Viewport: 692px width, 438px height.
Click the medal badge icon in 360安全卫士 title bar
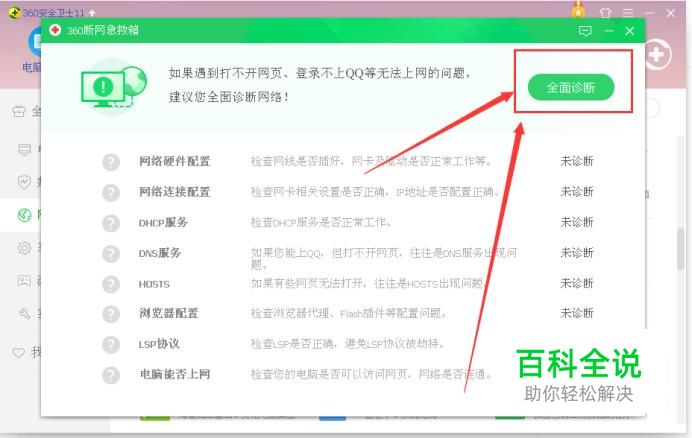tap(578, 10)
